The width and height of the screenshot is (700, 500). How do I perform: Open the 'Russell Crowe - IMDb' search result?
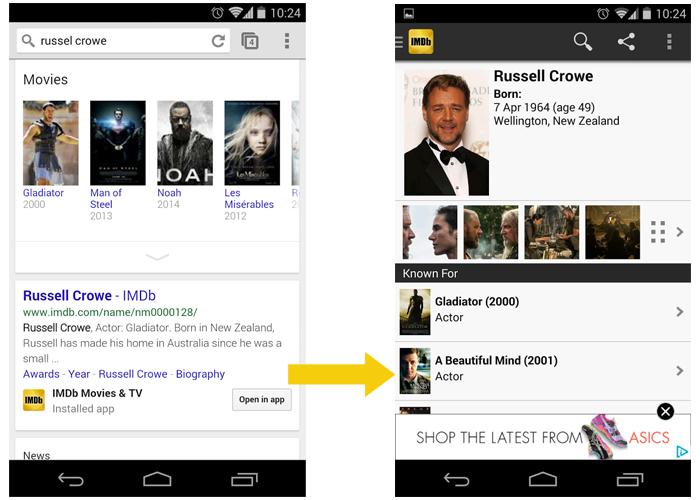89,296
